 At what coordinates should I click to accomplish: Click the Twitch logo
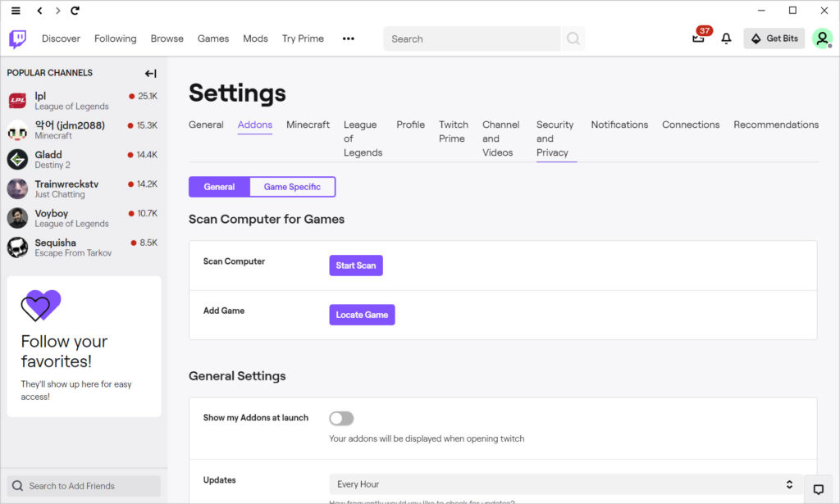(x=18, y=39)
